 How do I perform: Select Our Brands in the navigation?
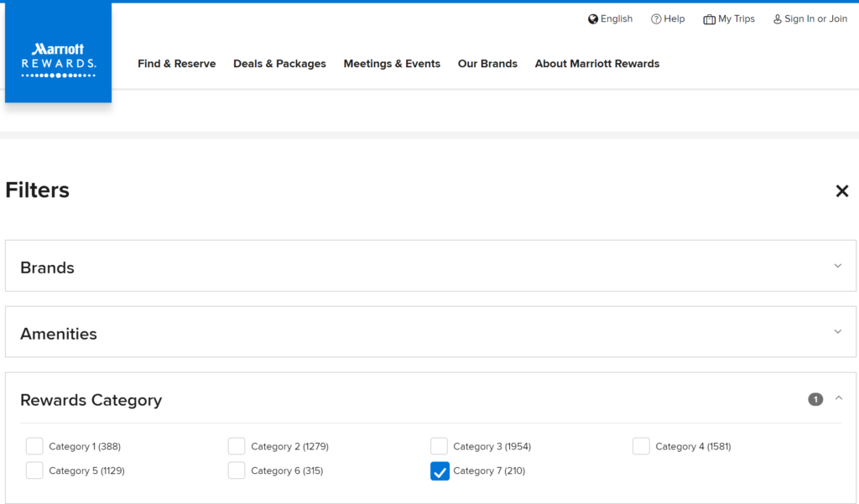click(487, 64)
